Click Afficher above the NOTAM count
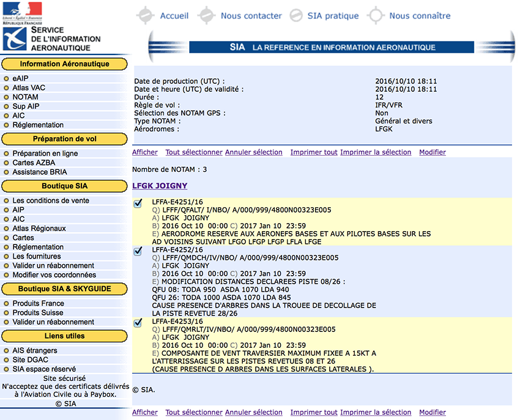This screenshot has width=520, height=420. [145, 152]
